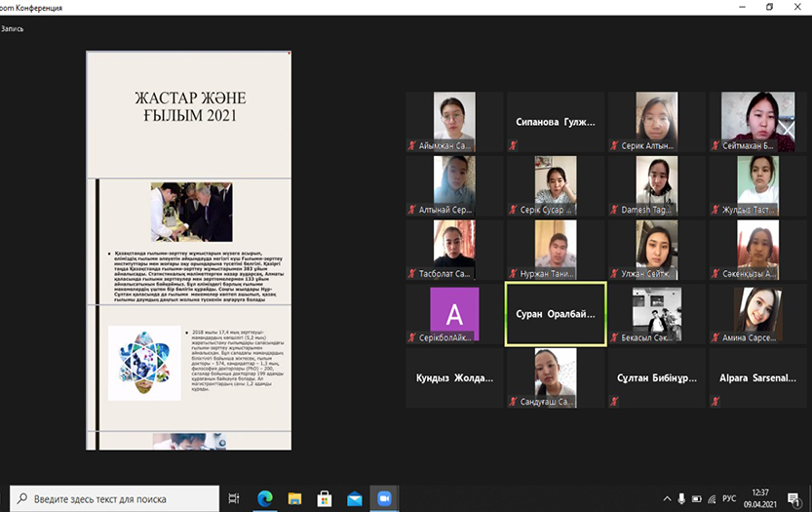
Task: Switch the РУС input language indicator
Action: click(x=729, y=498)
